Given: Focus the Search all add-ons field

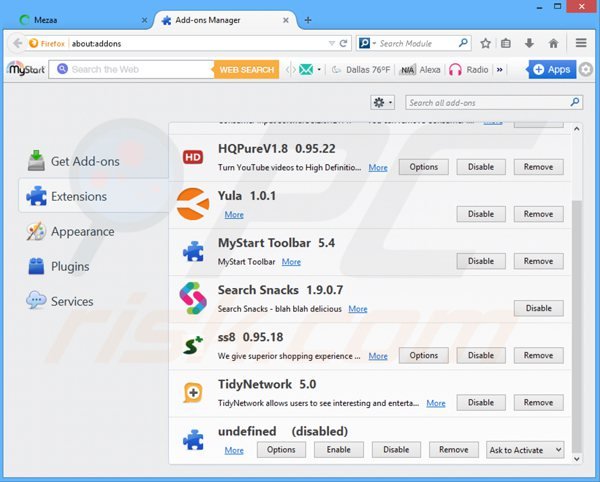Looking at the screenshot, I should [x=494, y=103].
